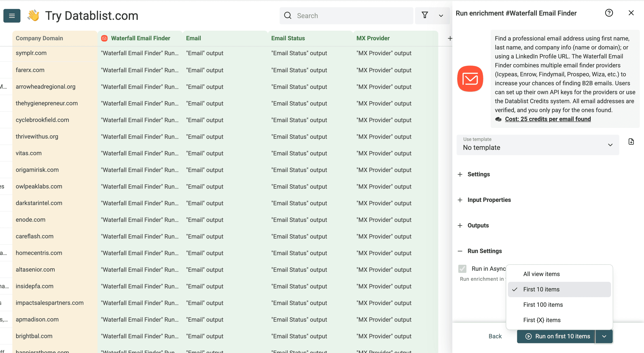Select the symplr.com cell
This screenshot has height=353, width=644.
[x=55, y=53]
